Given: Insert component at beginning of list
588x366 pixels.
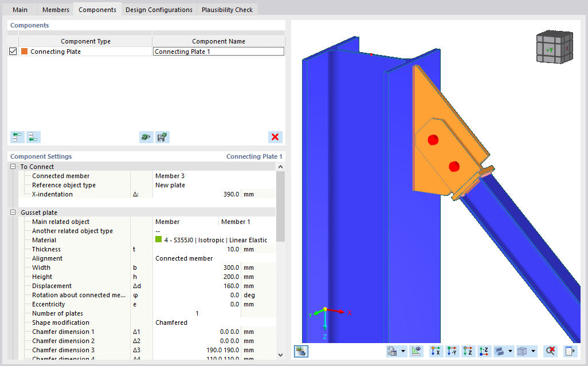Looking at the screenshot, I should click(17, 137).
